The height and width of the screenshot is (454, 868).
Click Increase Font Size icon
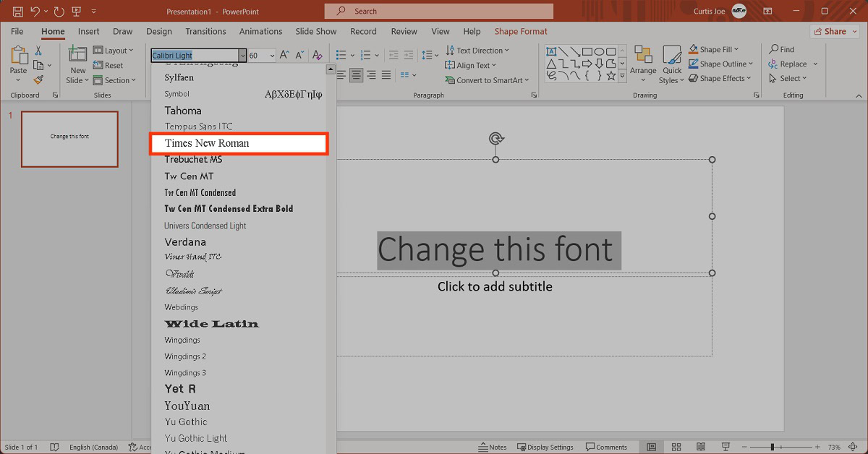284,56
